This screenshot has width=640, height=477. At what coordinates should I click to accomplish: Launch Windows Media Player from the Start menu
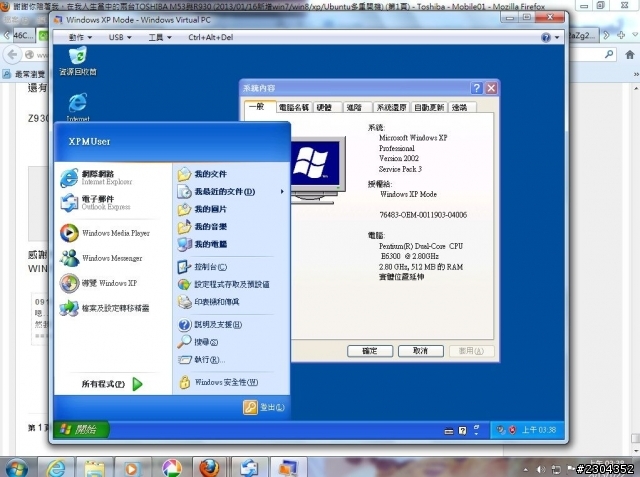pyautogui.click(x=105, y=233)
